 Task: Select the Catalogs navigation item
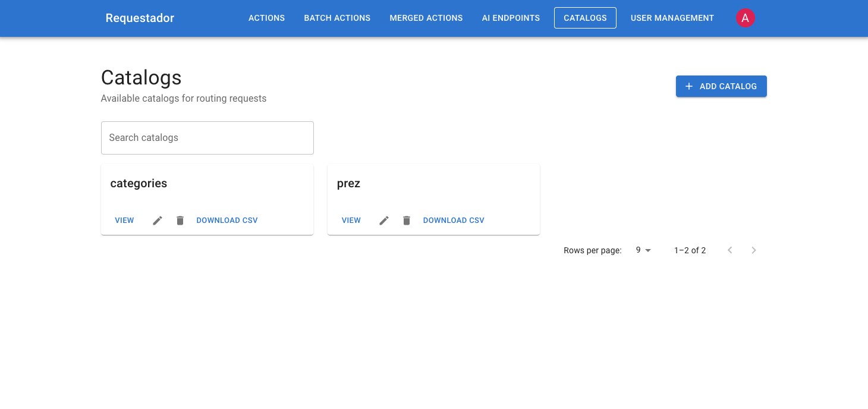click(x=585, y=18)
